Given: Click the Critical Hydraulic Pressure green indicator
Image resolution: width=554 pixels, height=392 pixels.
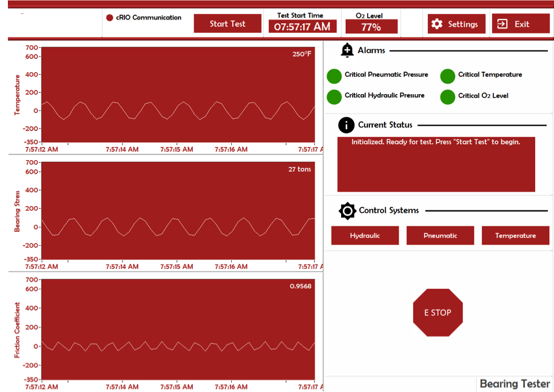Looking at the screenshot, I should 334,96.
